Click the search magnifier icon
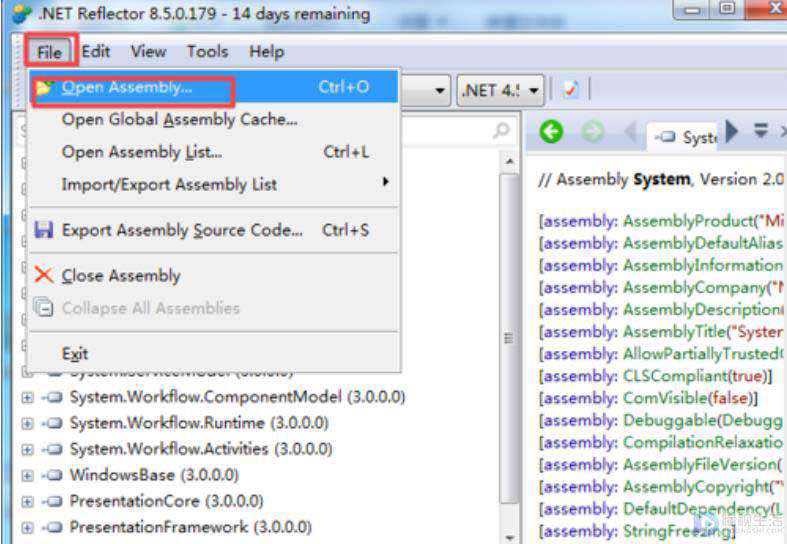 tap(501, 130)
